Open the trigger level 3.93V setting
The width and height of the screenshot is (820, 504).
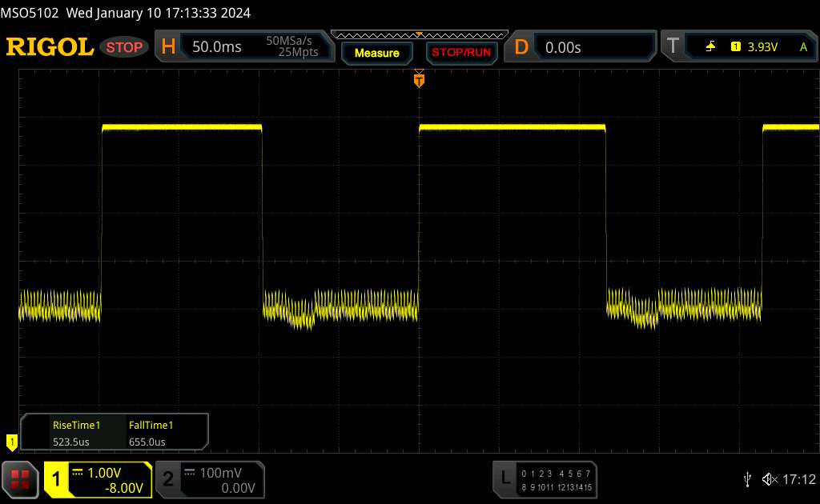point(762,47)
